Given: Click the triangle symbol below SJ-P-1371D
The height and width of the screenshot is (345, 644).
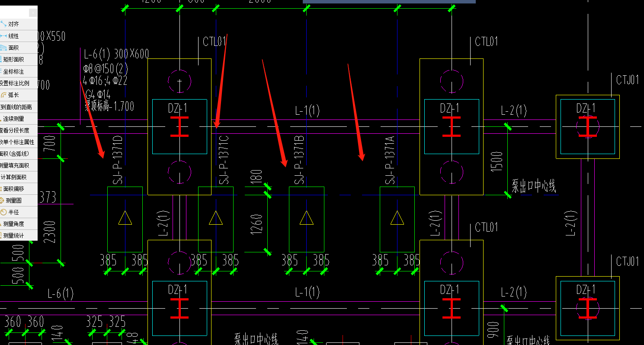Looking at the screenshot, I should click(125, 218).
